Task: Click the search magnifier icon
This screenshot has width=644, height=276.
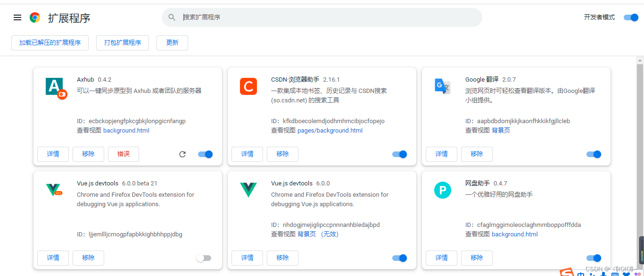Action: pyautogui.click(x=172, y=17)
